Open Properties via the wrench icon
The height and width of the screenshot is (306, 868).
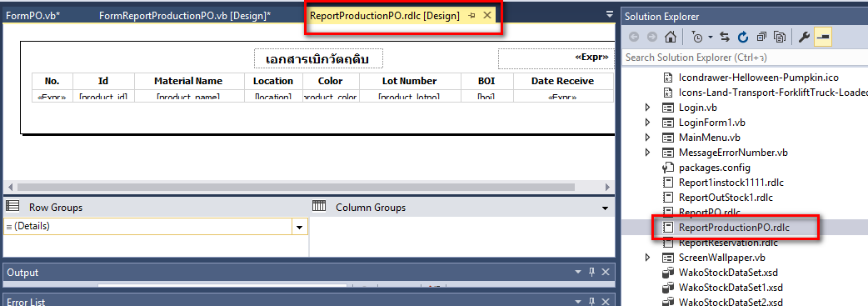(x=805, y=38)
